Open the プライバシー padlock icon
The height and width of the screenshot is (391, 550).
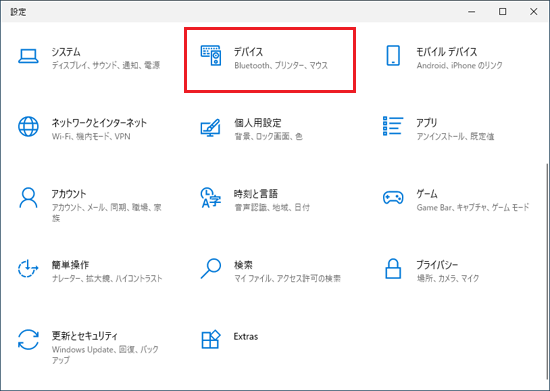click(x=393, y=269)
